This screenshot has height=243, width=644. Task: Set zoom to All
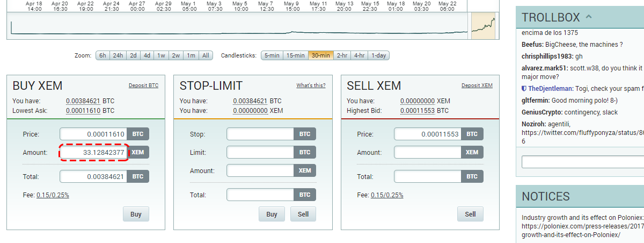206,55
